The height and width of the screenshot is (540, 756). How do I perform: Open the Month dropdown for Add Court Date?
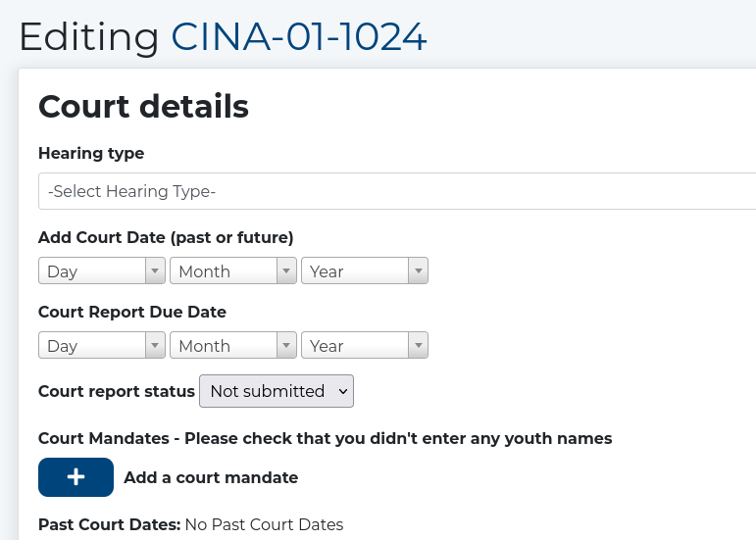click(232, 270)
